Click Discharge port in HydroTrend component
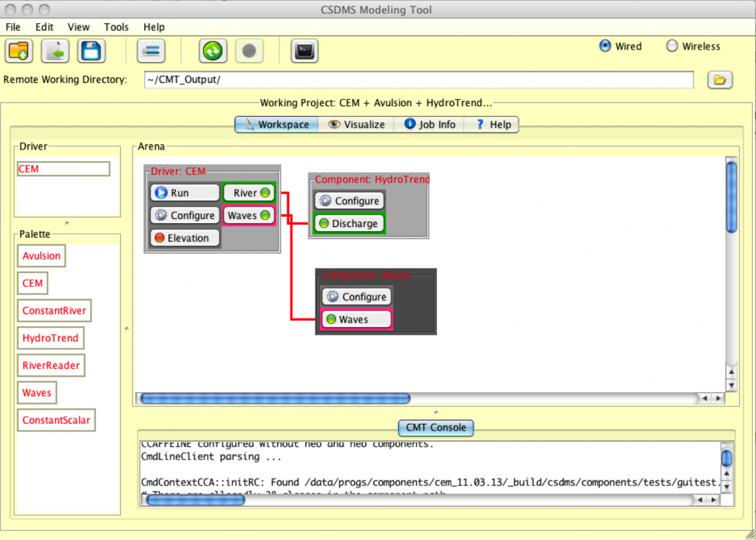 pyautogui.click(x=349, y=224)
